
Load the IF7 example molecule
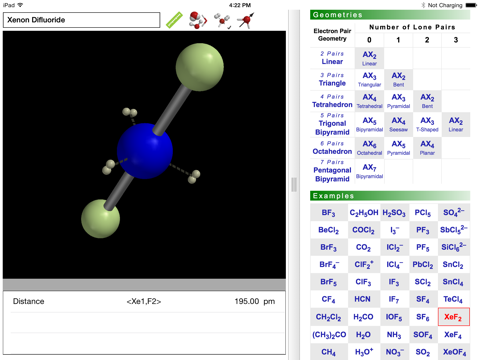pyautogui.click(x=394, y=299)
